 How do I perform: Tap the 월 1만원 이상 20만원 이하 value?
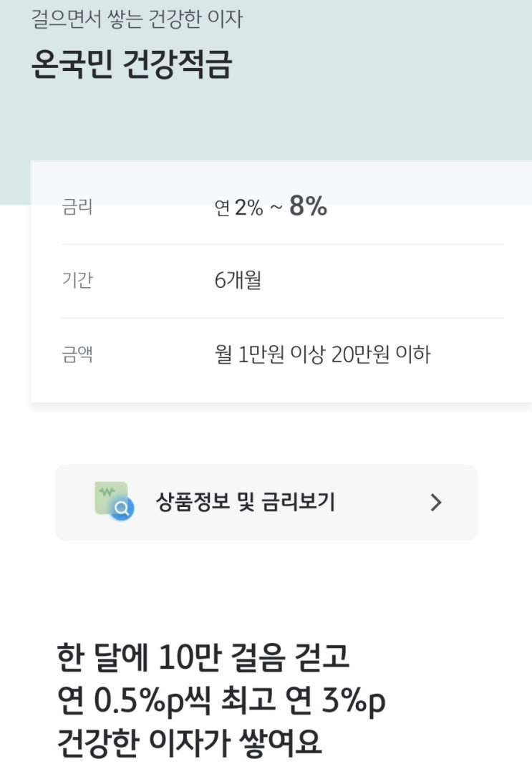pyautogui.click(x=322, y=354)
